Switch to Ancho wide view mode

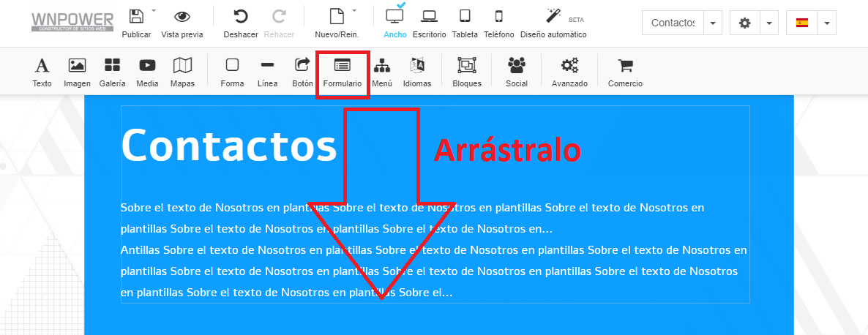pyautogui.click(x=394, y=23)
